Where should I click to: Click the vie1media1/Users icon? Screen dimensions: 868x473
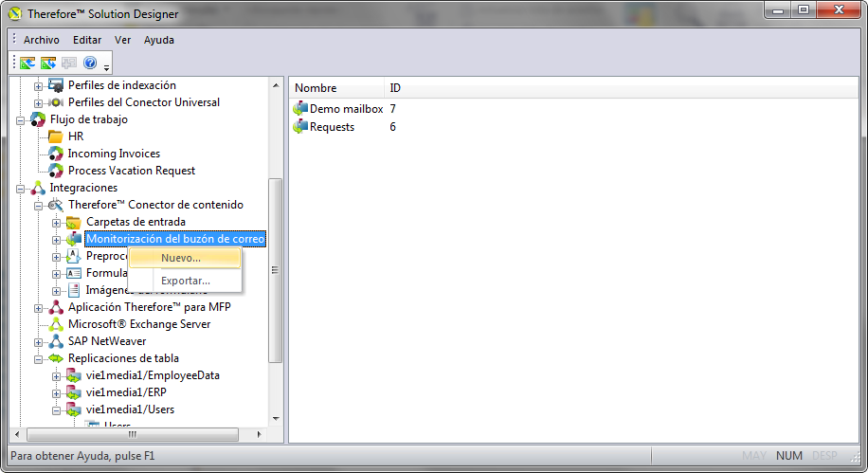tap(74, 409)
